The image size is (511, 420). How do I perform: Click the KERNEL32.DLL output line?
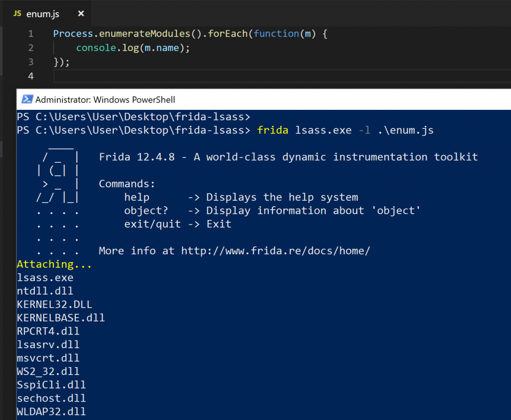coord(54,304)
